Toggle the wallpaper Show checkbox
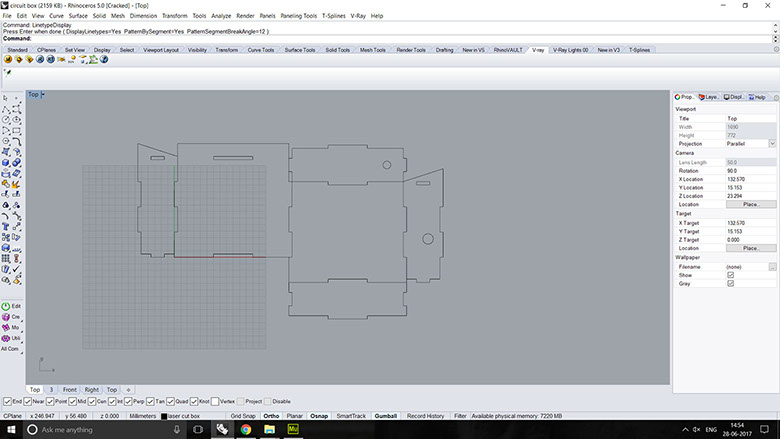This screenshot has height=439, width=780. click(730, 275)
